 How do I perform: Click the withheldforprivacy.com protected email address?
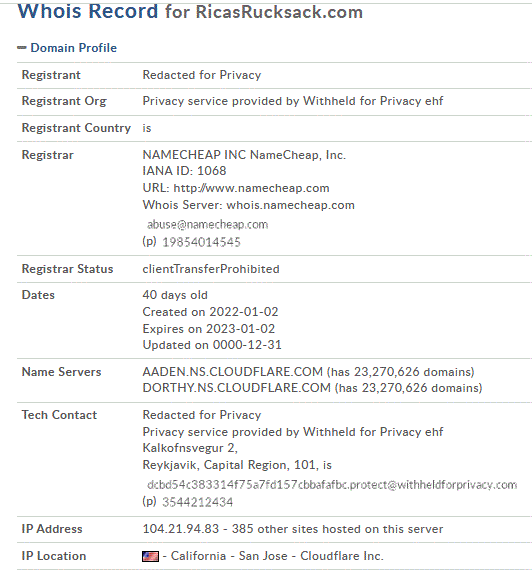click(332, 485)
